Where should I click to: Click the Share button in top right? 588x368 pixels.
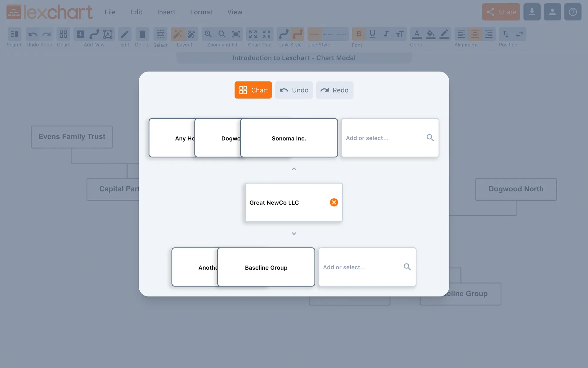coord(501,11)
